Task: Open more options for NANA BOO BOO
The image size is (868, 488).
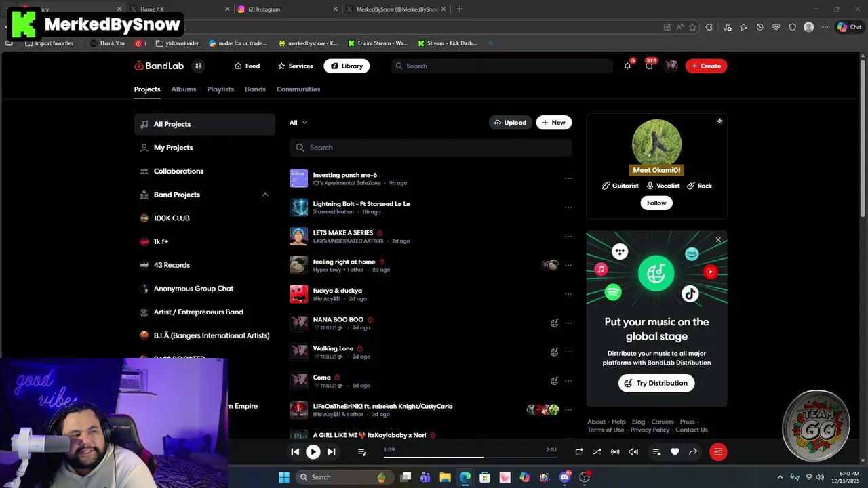Action: pos(568,323)
